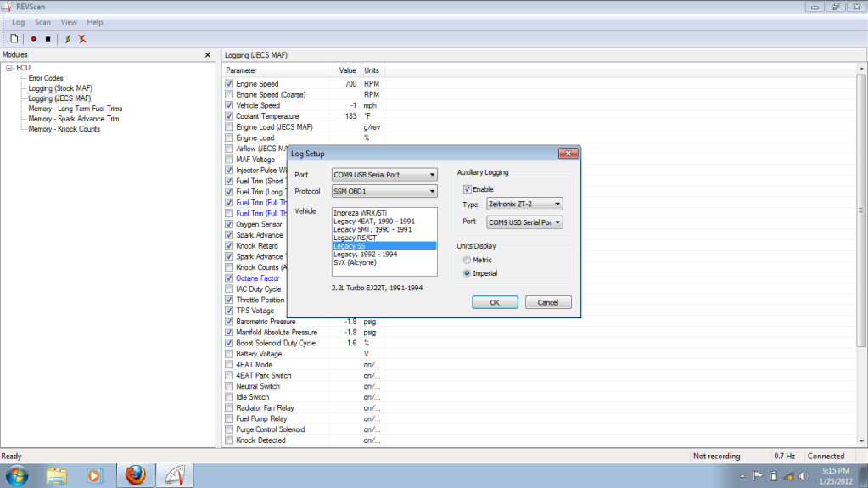Start recording with the red record icon
Viewport: 868px width, 488px height.
[x=34, y=39]
